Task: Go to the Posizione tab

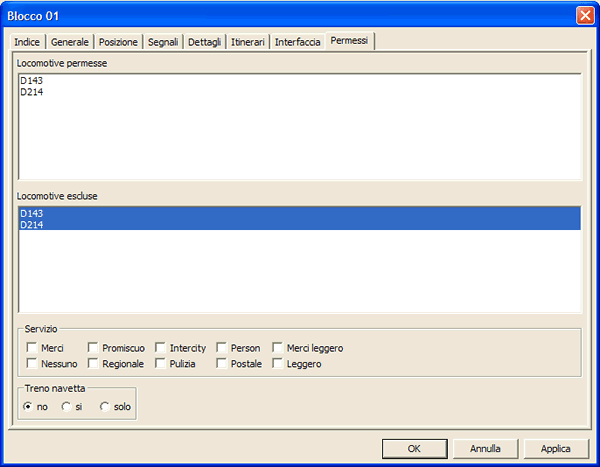Action: (118, 42)
